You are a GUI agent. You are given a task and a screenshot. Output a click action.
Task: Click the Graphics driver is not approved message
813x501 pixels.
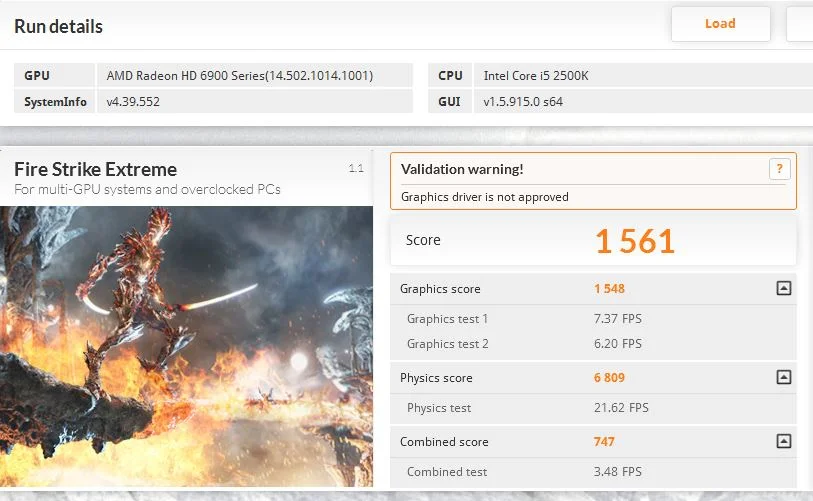(485, 197)
